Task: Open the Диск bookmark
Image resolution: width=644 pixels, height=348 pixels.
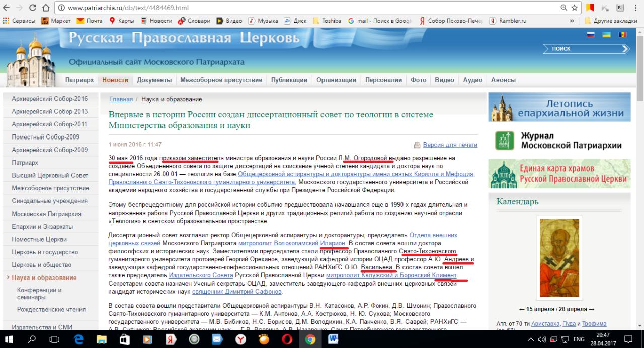Action: [x=295, y=21]
